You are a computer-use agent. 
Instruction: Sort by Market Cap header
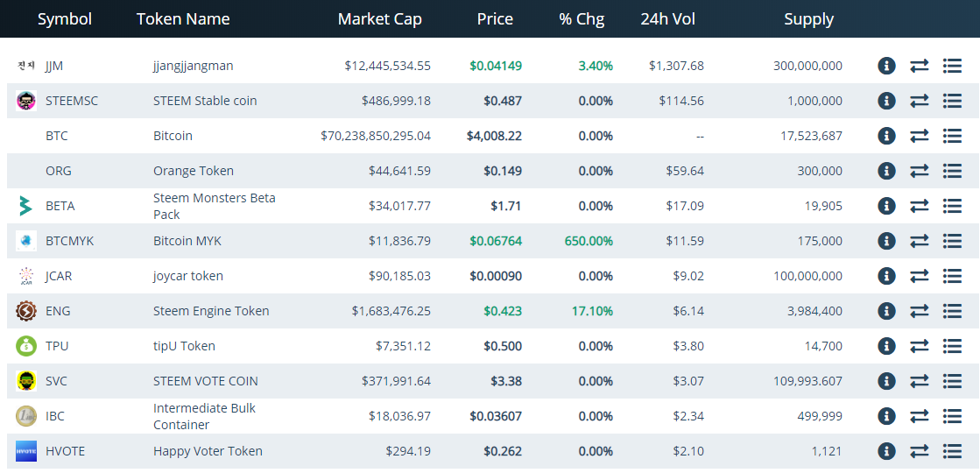379,19
